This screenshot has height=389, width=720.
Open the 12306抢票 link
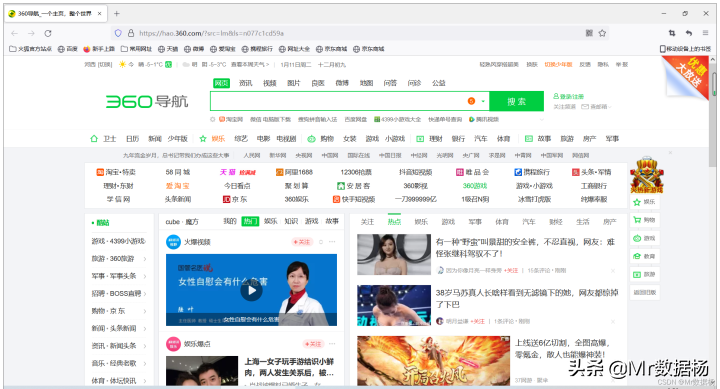356,172
